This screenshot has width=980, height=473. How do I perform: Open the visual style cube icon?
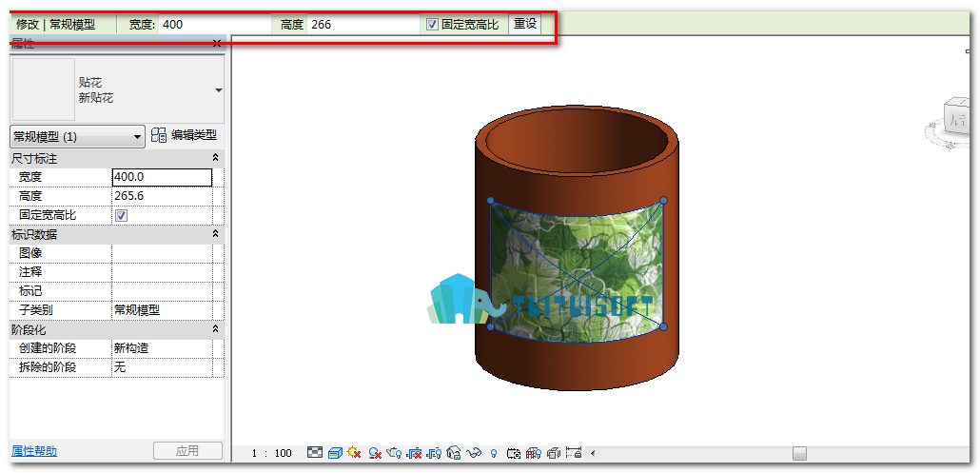[335, 453]
